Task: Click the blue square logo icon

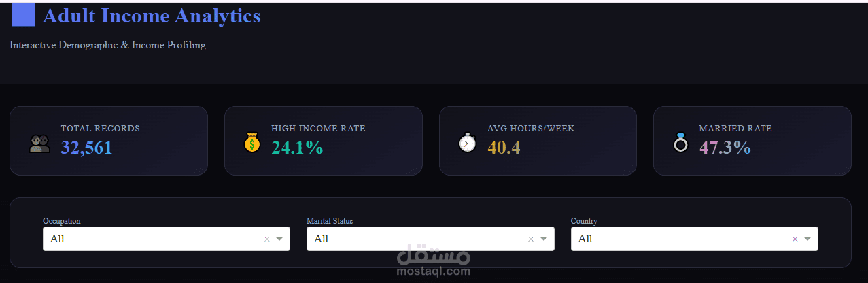Action: pyautogui.click(x=24, y=15)
